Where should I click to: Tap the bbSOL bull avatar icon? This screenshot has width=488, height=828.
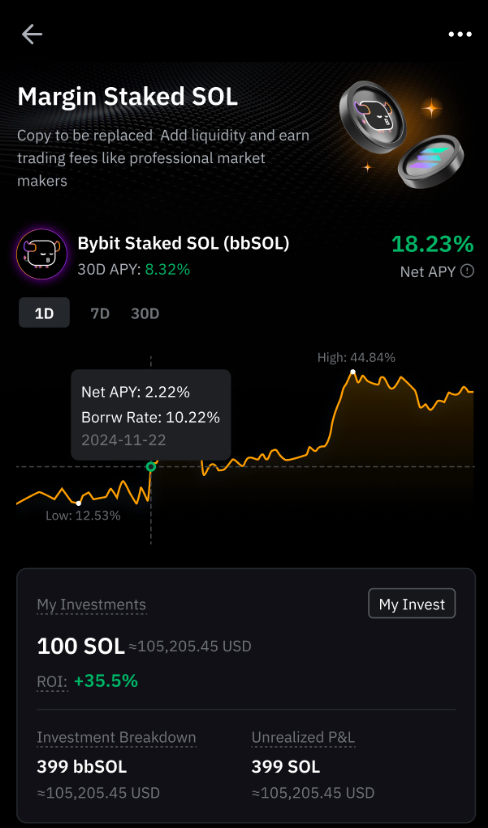pos(42,254)
